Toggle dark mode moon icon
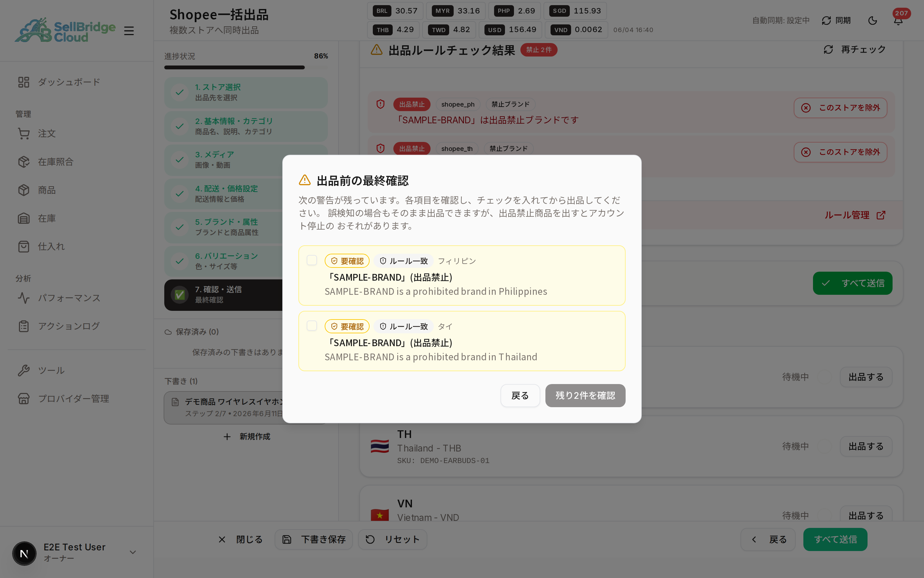Image resolution: width=924 pixels, height=578 pixels. tap(872, 20)
